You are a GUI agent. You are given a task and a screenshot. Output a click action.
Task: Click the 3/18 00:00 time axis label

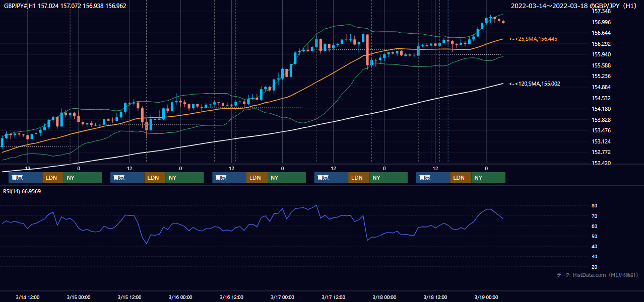[384, 297]
